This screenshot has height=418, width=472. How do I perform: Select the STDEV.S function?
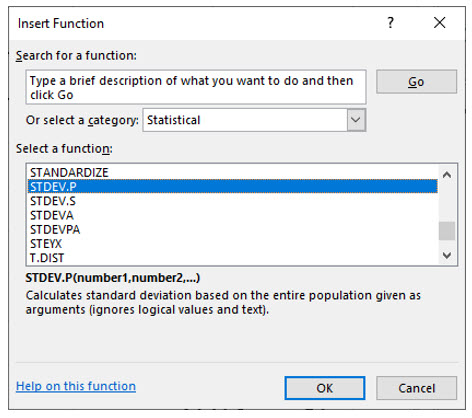(x=232, y=201)
